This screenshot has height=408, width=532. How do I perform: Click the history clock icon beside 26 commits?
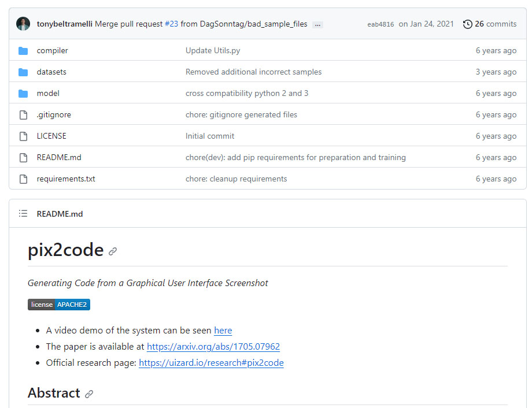coord(467,24)
